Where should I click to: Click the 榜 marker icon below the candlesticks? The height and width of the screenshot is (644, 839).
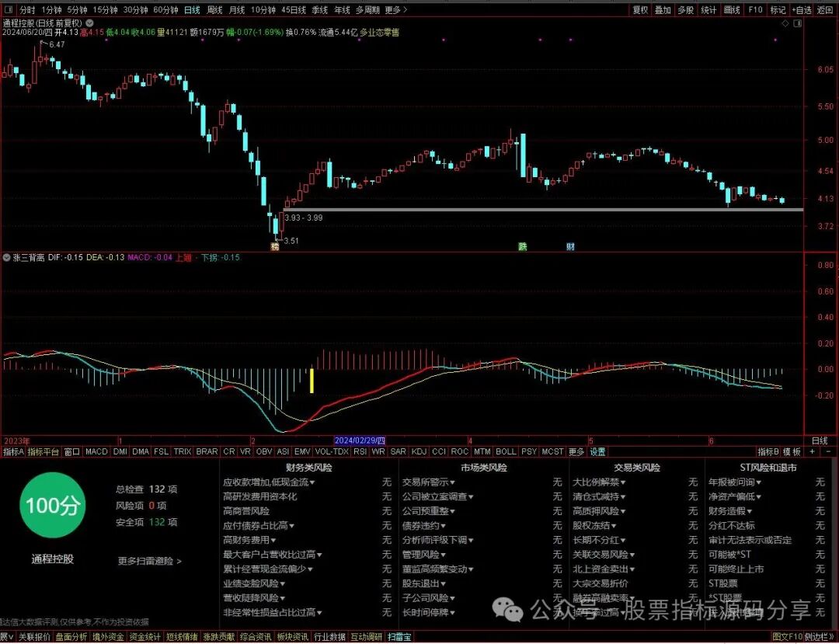tap(275, 246)
